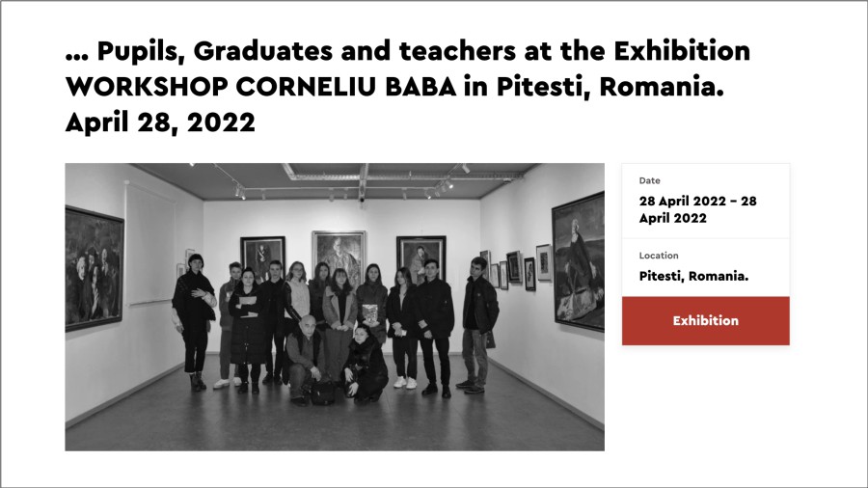Click the man standing at far right of the group

[477, 323]
